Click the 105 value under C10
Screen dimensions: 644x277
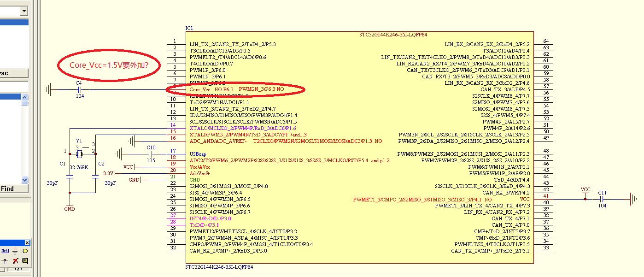point(151,160)
